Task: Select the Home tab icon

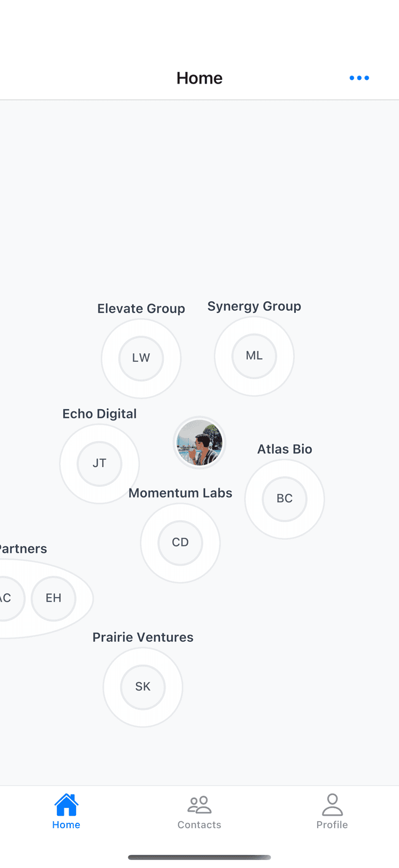Action: [x=66, y=804]
